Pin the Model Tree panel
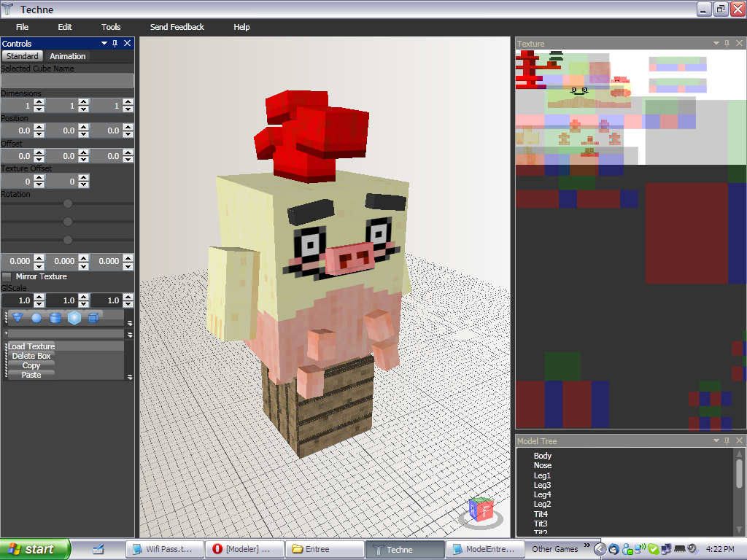The height and width of the screenshot is (560, 747). (727, 441)
